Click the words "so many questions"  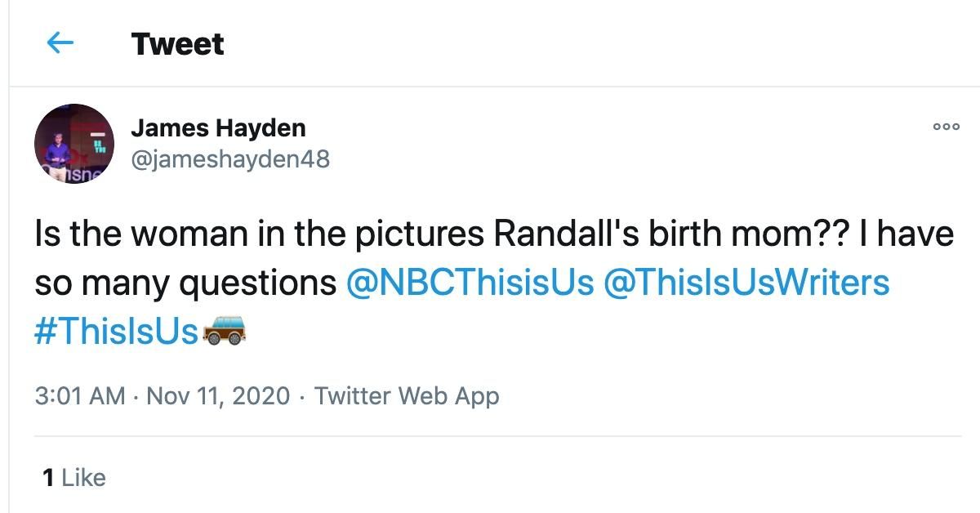186,284
